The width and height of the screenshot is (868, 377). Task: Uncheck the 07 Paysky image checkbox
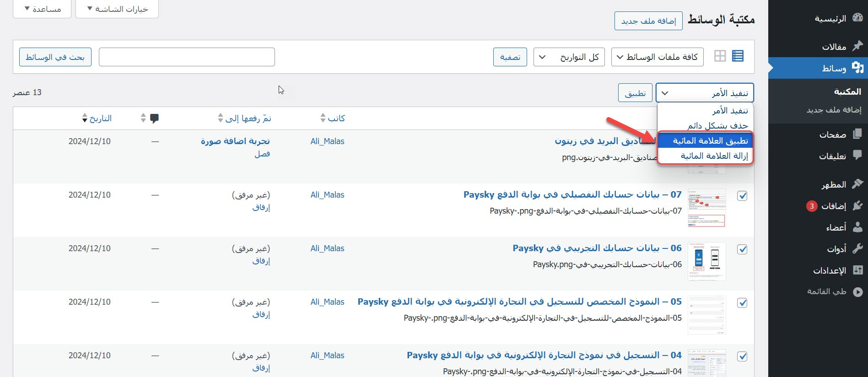742,196
